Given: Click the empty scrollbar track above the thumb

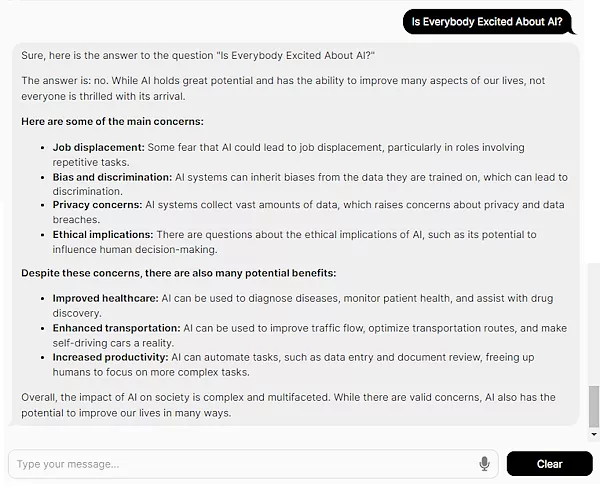Looking at the screenshot, I should coord(594,200).
